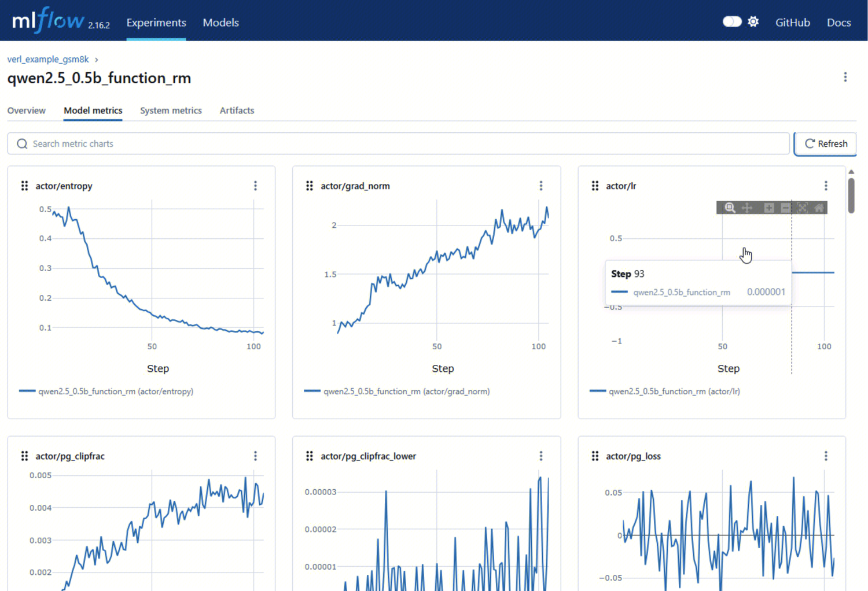The height and width of the screenshot is (591, 868).
Task: Reset axes with the home icon on the actor/lr chart
Action: [819, 208]
